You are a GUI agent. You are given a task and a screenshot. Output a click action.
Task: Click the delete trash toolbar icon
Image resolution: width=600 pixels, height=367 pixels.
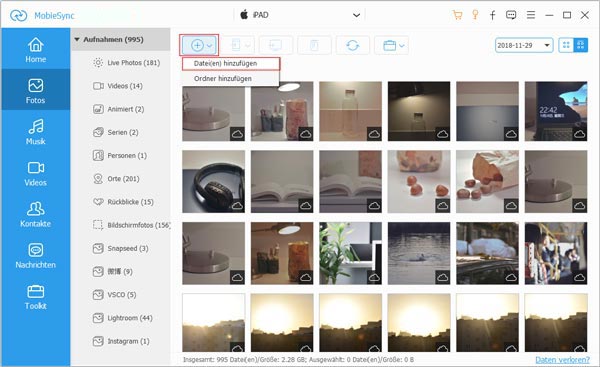pos(314,46)
